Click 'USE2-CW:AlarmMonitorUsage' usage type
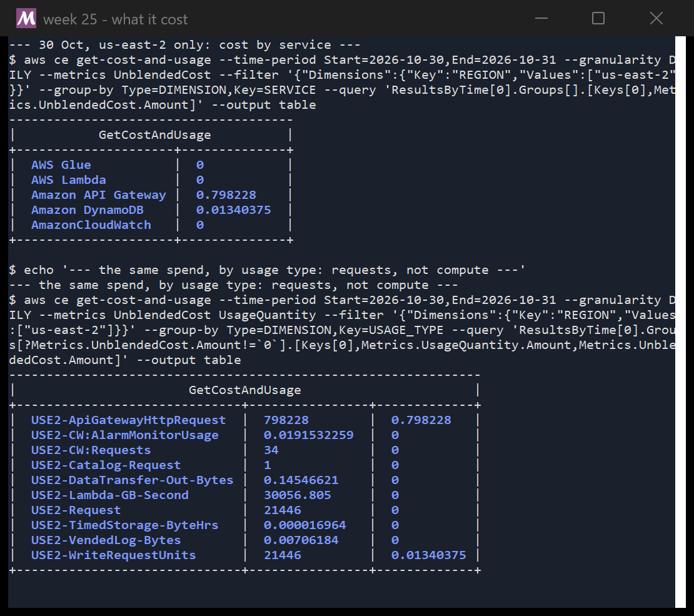The image size is (694, 616). [x=125, y=435]
